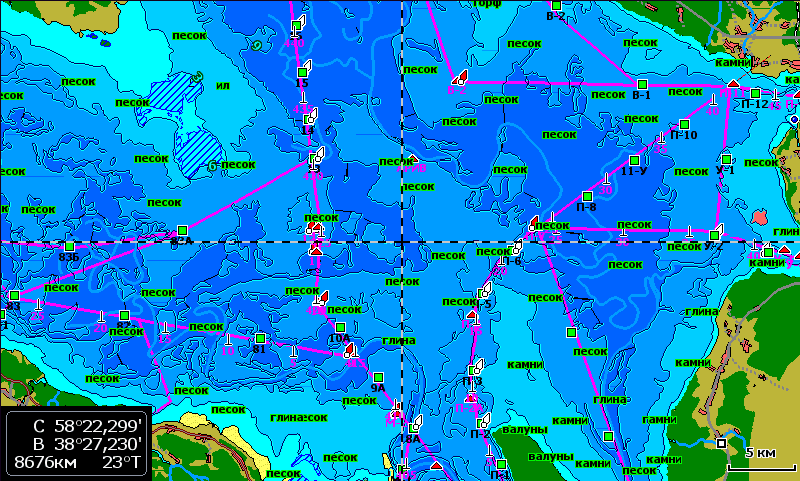Screen dimensions: 800x481
Task: Click the green buoy labeled В-1
Action: (642, 84)
